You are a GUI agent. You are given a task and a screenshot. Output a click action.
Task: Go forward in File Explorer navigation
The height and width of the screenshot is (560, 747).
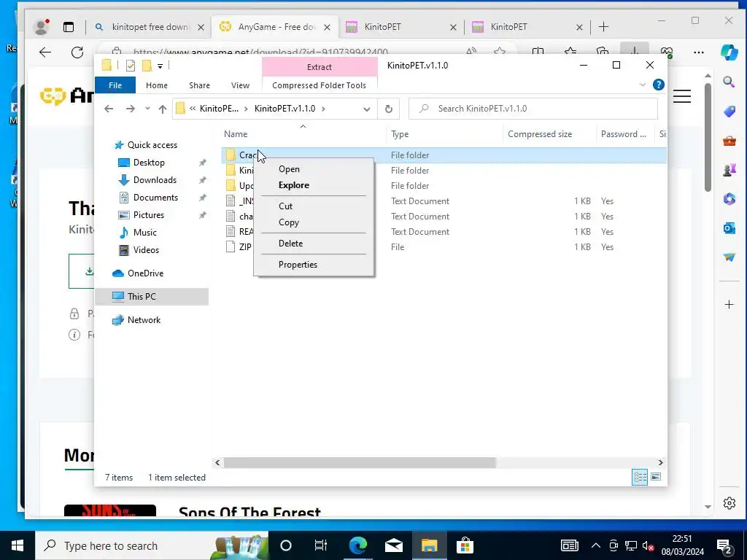click(130, 109)
